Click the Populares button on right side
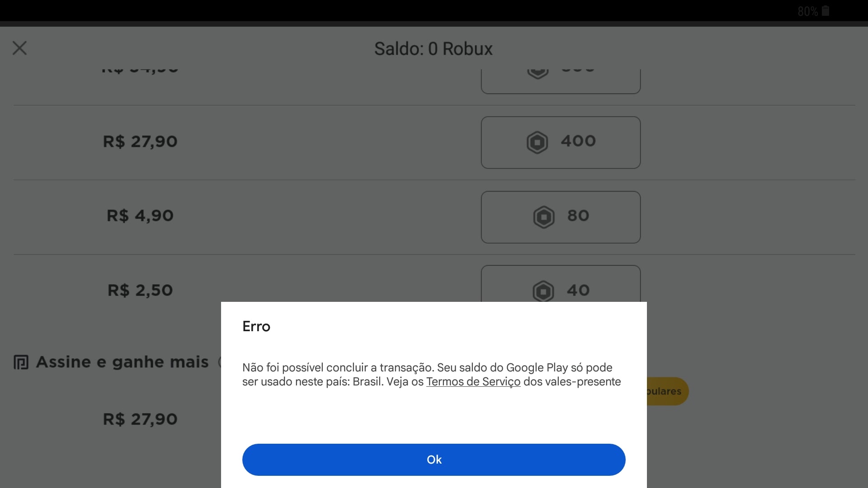The image size is (868, 488). 664,391
